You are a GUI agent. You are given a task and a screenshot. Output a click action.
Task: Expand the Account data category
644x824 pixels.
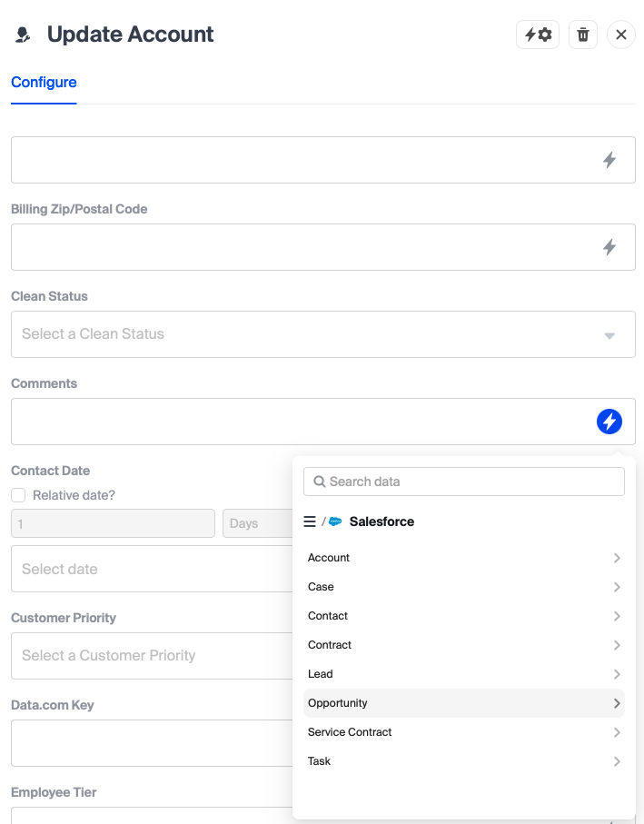(463, 558)
